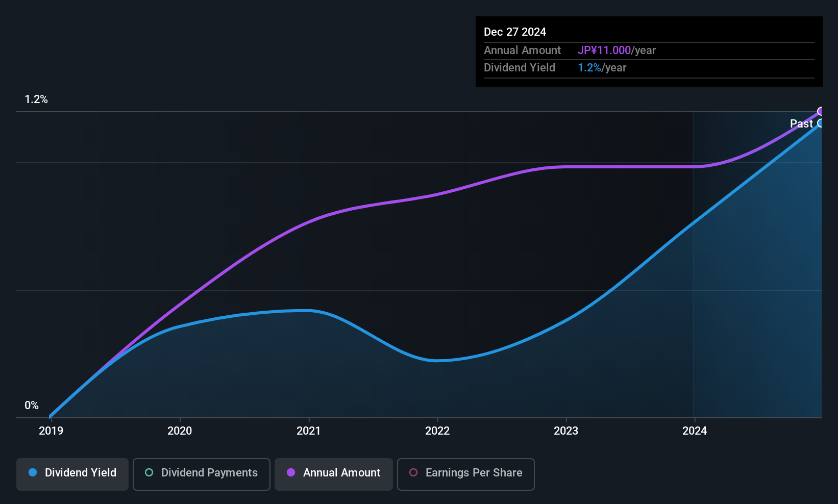The width and height of the screenshot is (838, 504).
Task: Click the 2019 x-axis label
Action: pyautogui.click(x=51, y=431)
